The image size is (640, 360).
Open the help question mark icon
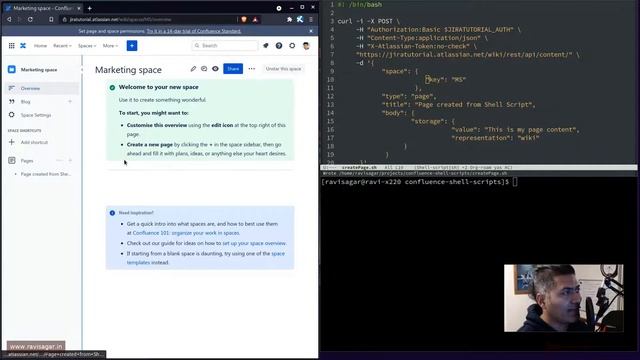click(x=279, y=46)
